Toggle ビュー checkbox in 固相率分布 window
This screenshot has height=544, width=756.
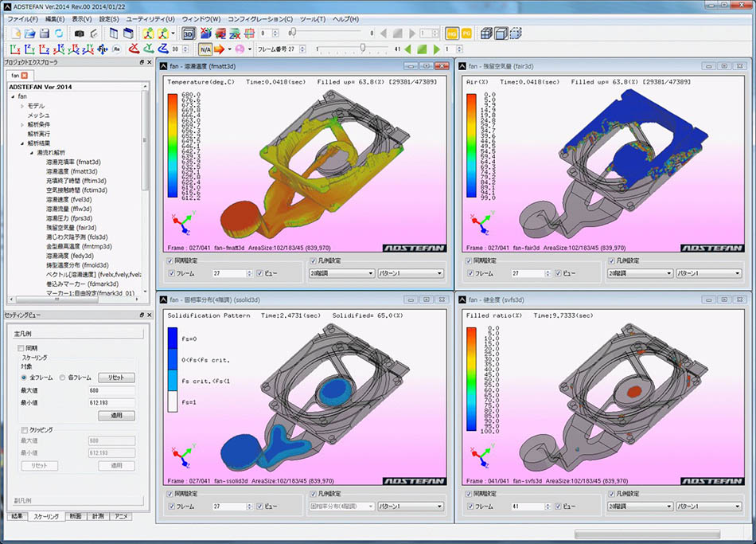tap(260, 507)
